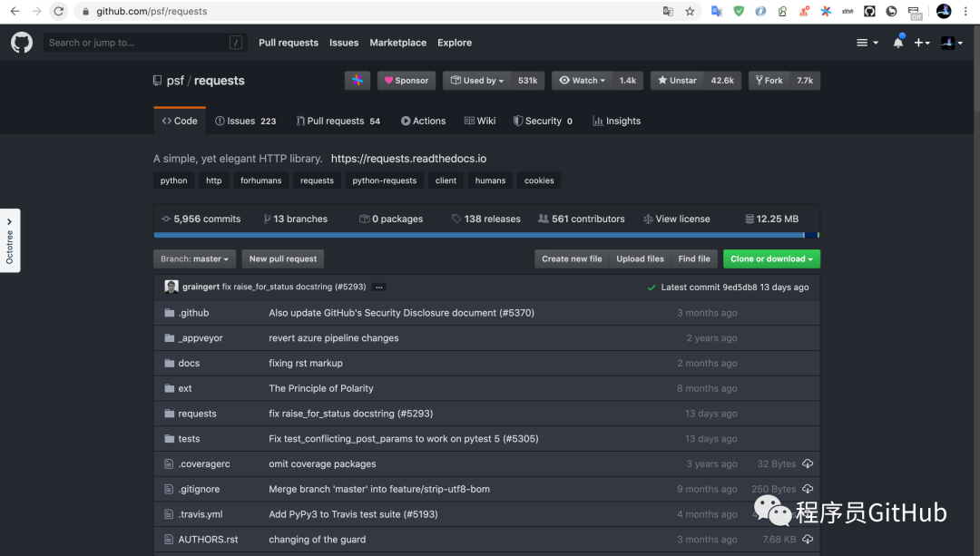The height and width of the screenshot is (556, 980).
Task: Click the python topic tag
Action: [173, 180]
